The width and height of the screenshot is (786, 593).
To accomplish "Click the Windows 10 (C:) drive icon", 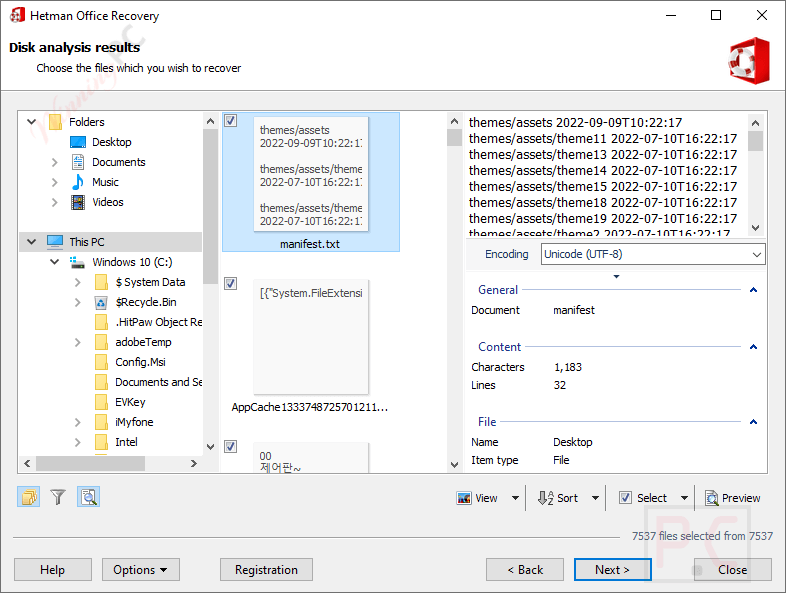I will click(77, 262).
